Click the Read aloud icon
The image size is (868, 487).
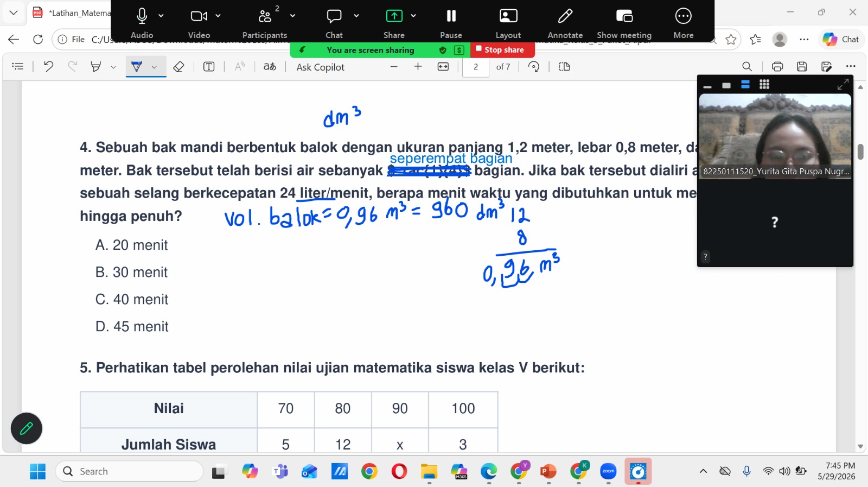239,67
